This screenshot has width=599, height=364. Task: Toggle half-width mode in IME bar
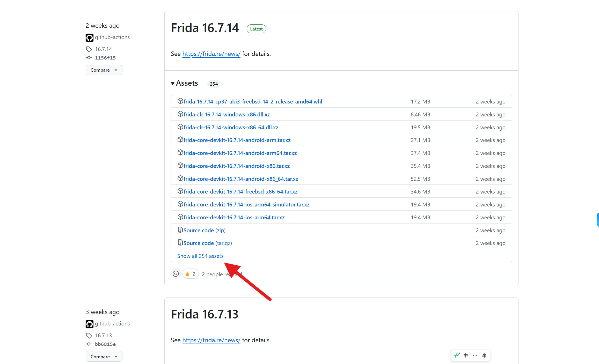484,355
